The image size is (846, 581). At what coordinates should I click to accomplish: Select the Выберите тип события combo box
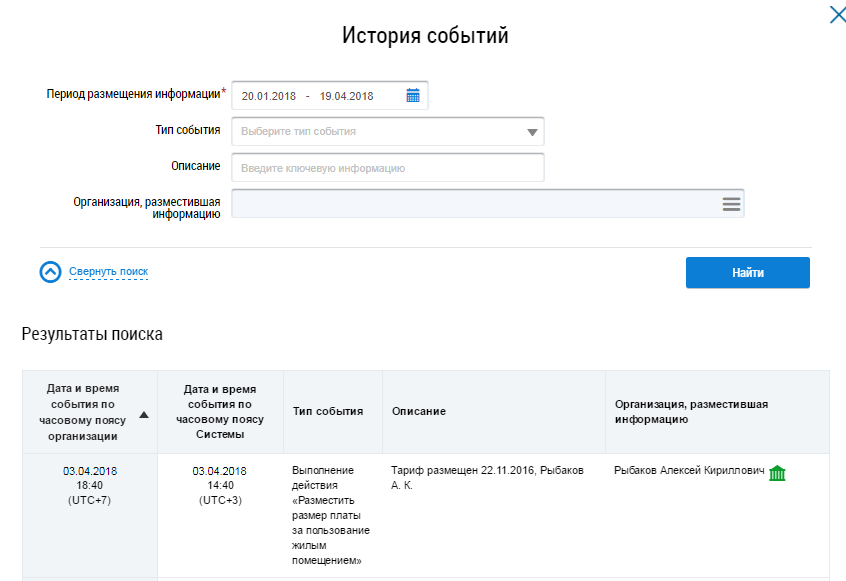click(x=378, y=132)
